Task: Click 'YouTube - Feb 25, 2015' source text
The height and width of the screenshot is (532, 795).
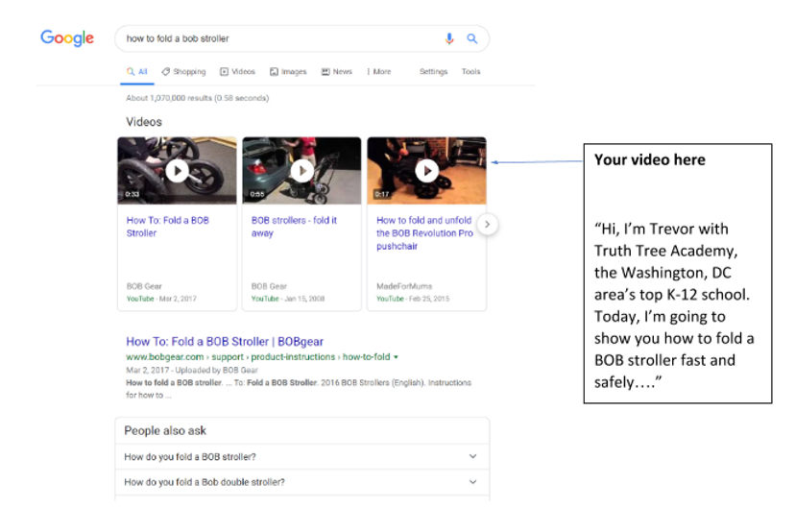Action: click(413, 299)
